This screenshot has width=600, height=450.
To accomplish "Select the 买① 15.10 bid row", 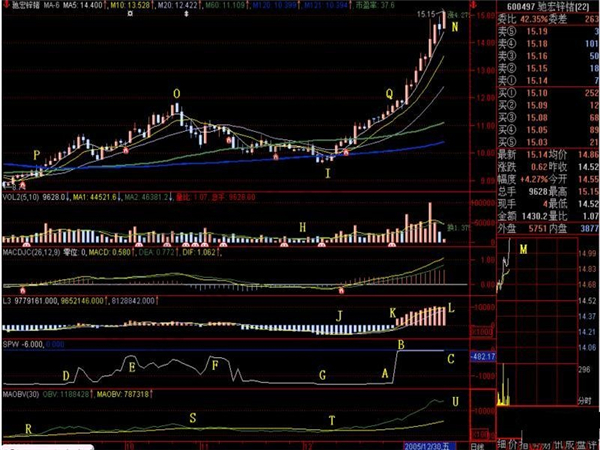I will (x=548, y=93).
